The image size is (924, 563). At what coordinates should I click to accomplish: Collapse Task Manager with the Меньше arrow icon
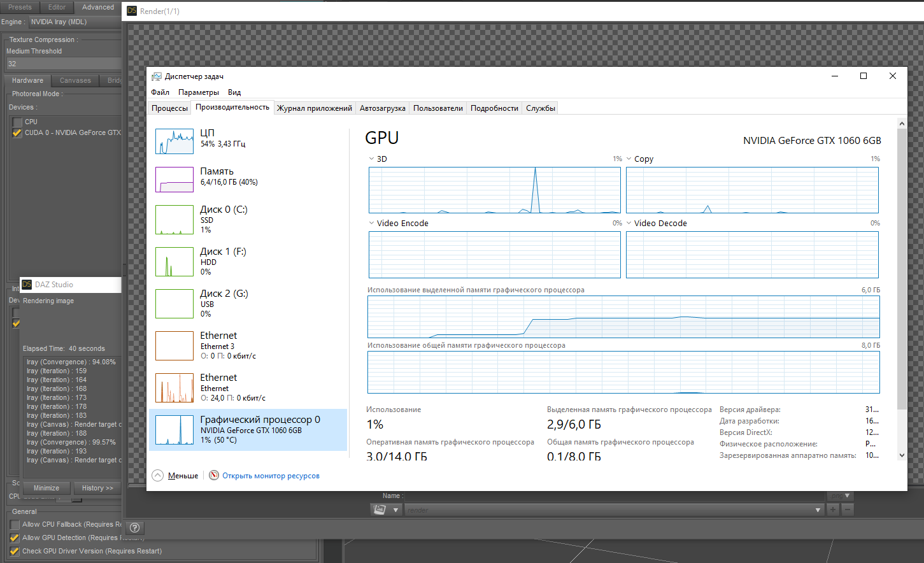[158, 475]
